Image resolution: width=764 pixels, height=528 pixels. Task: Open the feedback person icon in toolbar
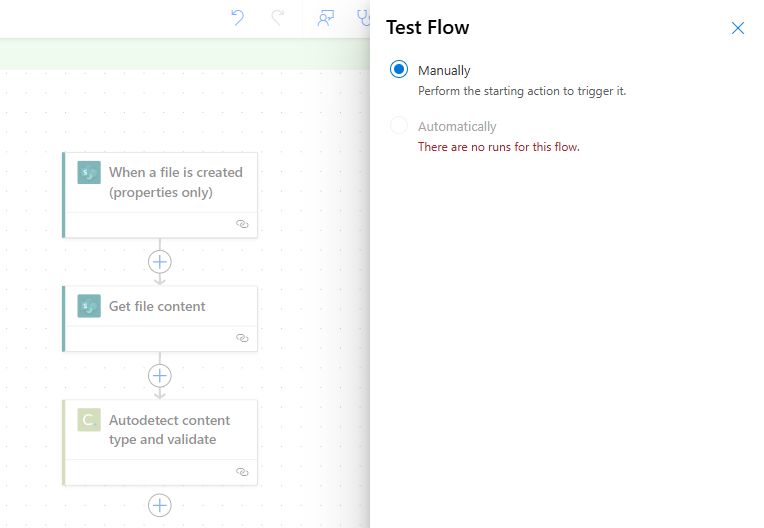(x=325, y=18)
